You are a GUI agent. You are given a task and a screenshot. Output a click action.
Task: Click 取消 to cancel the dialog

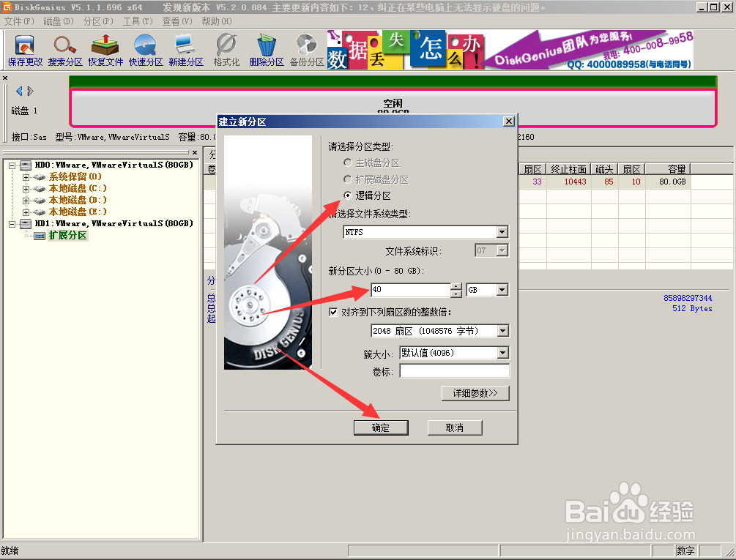(454, 428)
